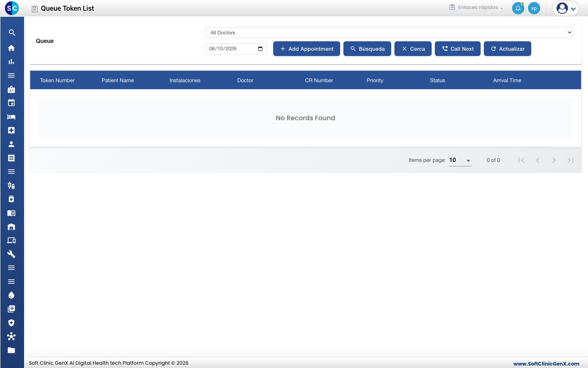Screen dimensions: 588x368
Task: Open the receipt icon in sidebar
Action: point(11,158)
